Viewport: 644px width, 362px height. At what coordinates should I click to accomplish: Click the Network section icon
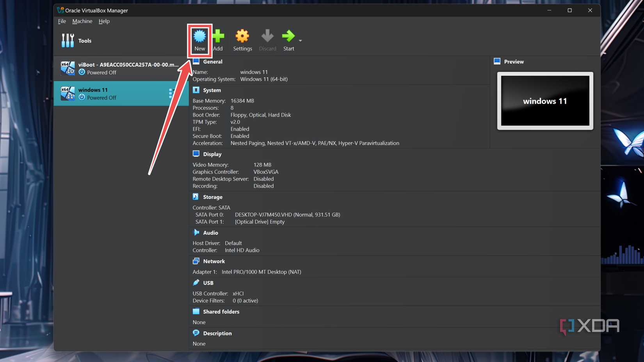[196, 261]
